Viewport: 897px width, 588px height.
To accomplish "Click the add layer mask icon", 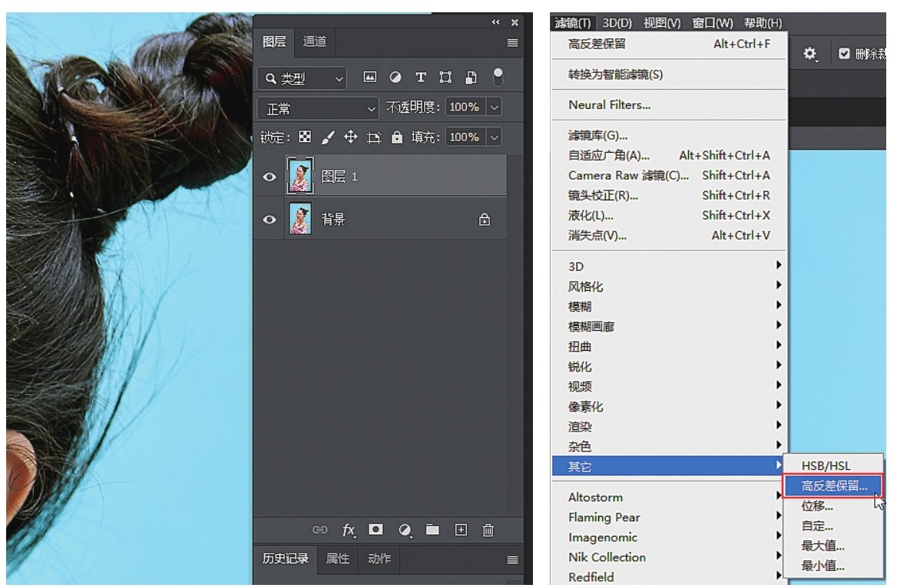I will pyautogui.click(x=376, y=530).
